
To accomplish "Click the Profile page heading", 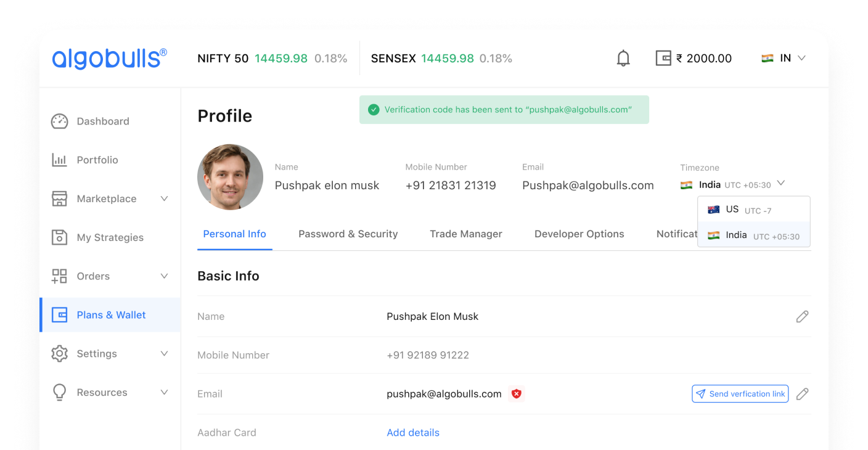I will [x=225, y=116].
